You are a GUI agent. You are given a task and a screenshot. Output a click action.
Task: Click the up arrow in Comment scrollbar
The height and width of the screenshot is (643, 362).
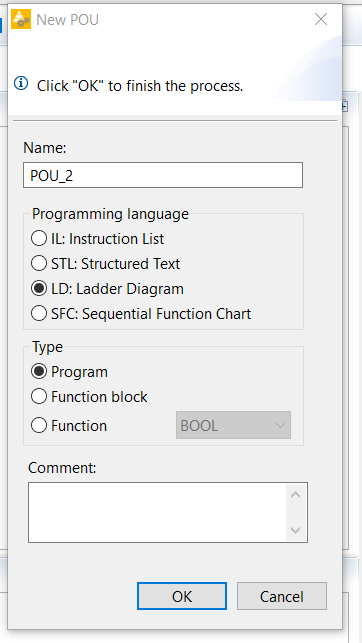point(295,495)
